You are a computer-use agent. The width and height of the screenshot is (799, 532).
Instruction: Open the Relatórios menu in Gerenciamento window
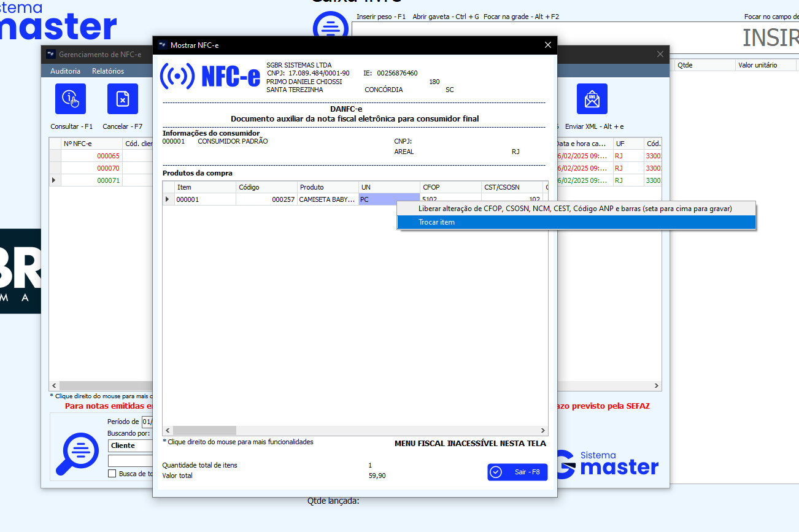(108, 71)
